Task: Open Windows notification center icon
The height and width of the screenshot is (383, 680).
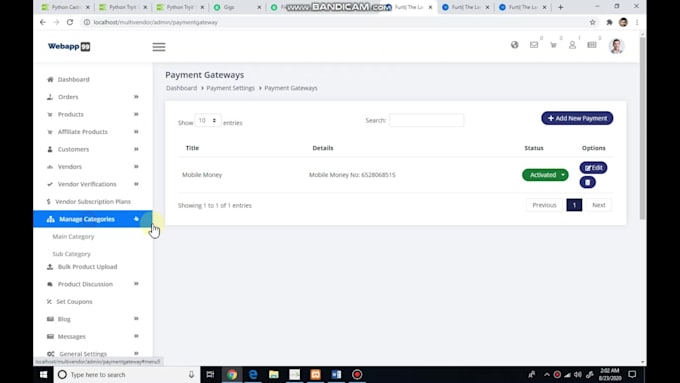Action: tap(632, 374)
